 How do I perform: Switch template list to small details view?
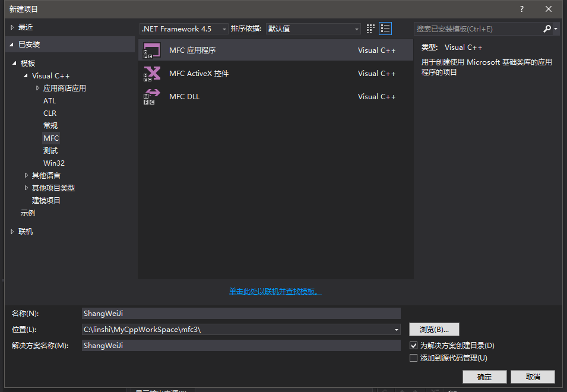click(385, 28)
